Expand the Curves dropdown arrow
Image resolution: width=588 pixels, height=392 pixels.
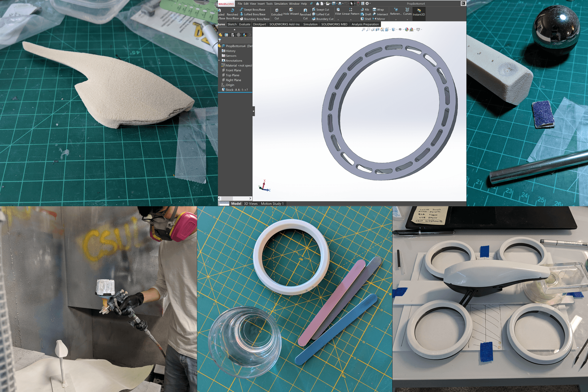[407, 19]
